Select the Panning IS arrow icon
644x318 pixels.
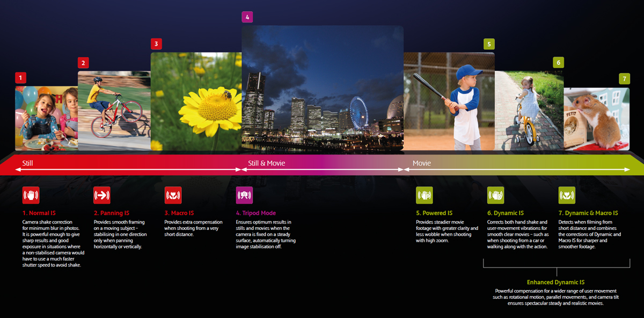[101, 195]
